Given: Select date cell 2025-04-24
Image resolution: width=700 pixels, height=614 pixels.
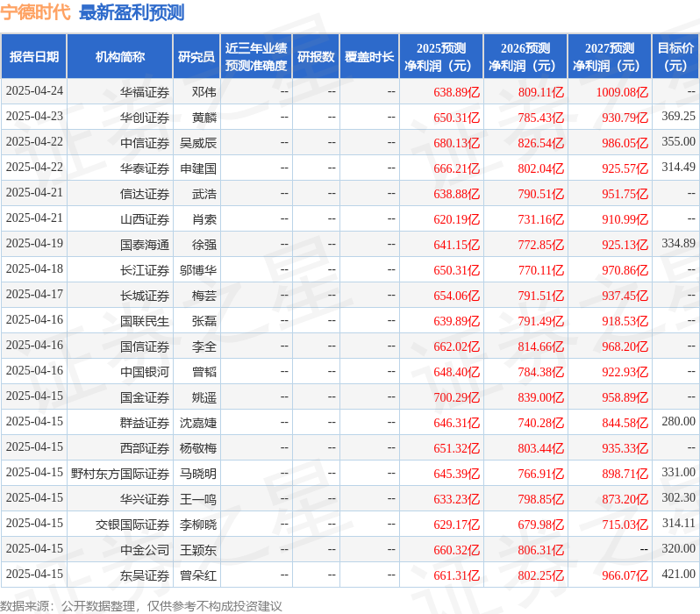Looking at the screenshot, I should coord(34,91).
